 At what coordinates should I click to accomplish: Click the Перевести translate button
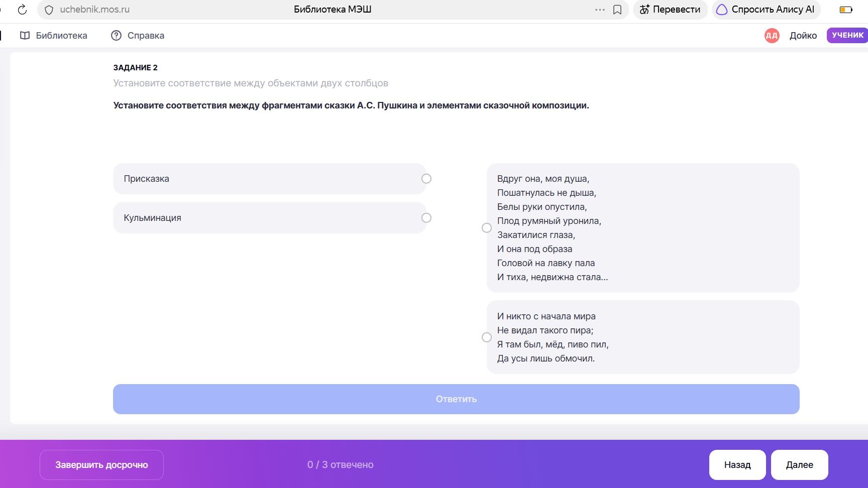click(x=670, y=10)
